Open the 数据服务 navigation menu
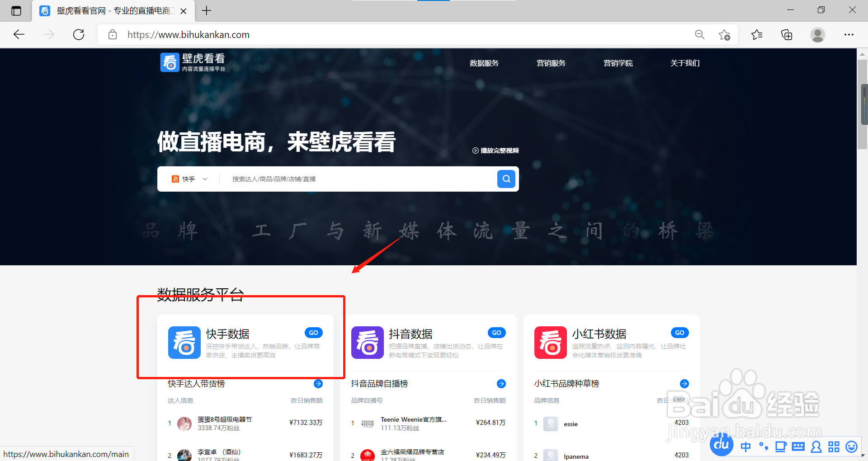The width and height of the screenshot is (868, 461). (x=484, y=63)
